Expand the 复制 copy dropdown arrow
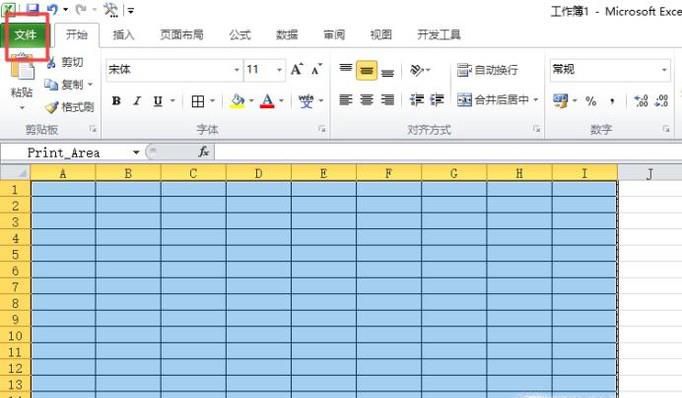Screen dimensions: 682x398 pyautogui.click(x=90, y=84)
